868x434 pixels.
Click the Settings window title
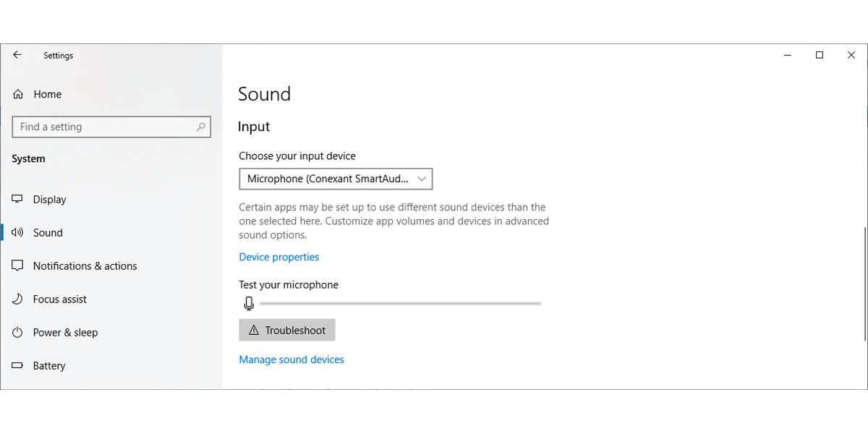59,56
